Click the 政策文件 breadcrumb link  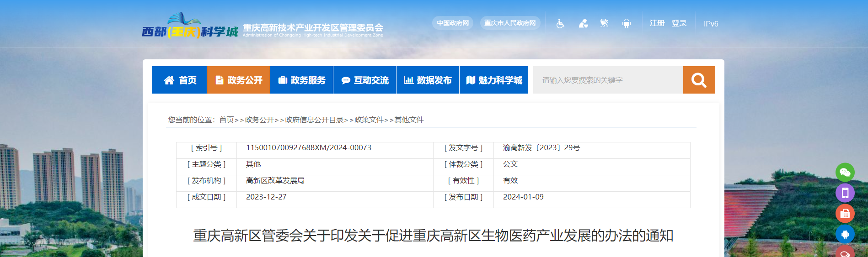coord(369,120)
